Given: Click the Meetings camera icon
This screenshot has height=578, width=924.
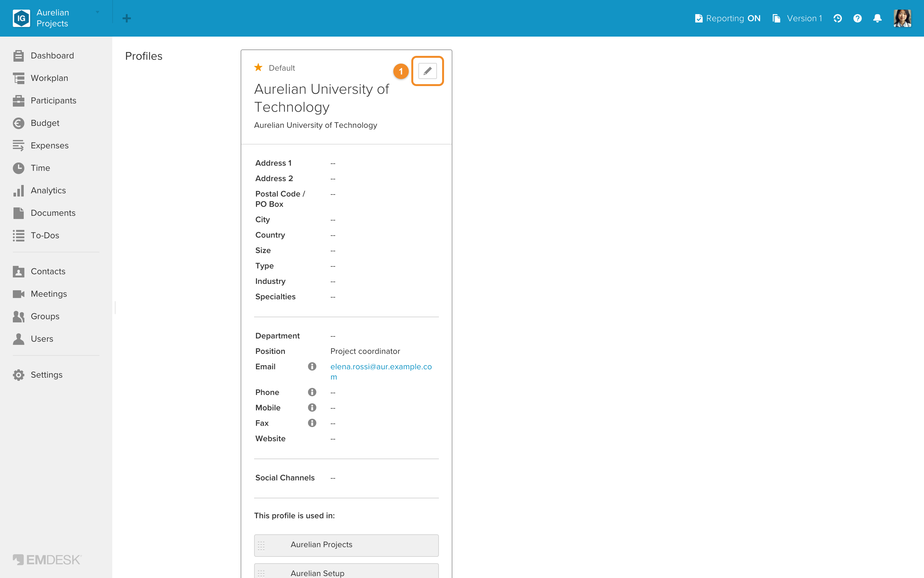Looking at the screenshot, I should [x=18, y=294].
